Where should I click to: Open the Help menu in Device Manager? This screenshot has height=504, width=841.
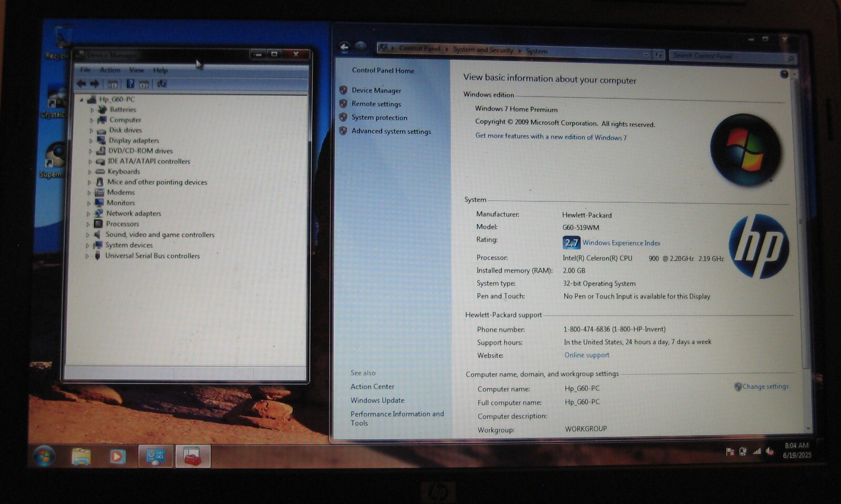[160, 70]
